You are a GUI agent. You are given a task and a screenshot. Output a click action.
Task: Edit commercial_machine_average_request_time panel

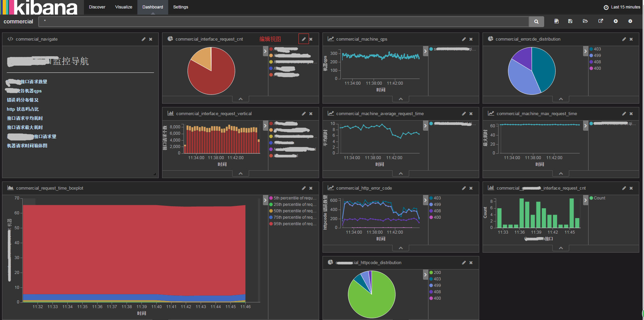[464, 114]
